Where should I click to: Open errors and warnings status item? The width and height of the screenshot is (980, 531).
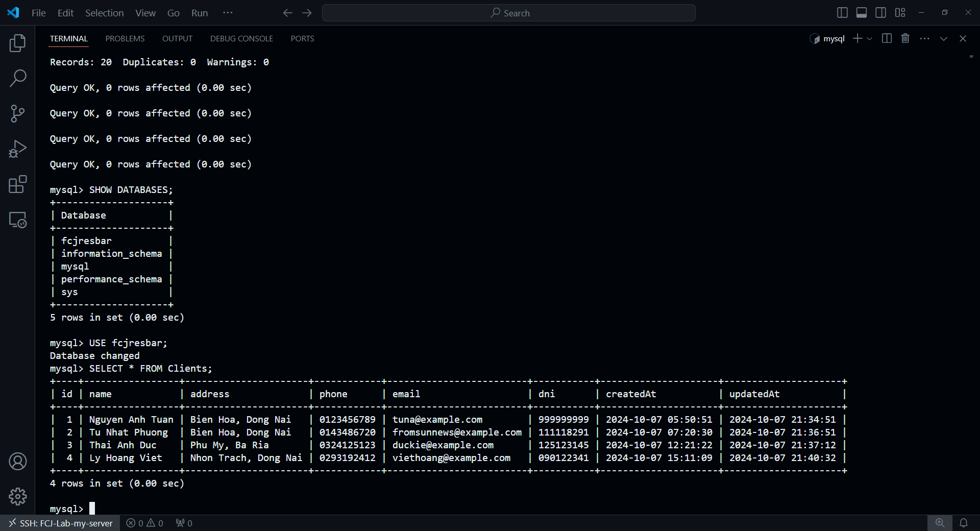coord(145,523)
